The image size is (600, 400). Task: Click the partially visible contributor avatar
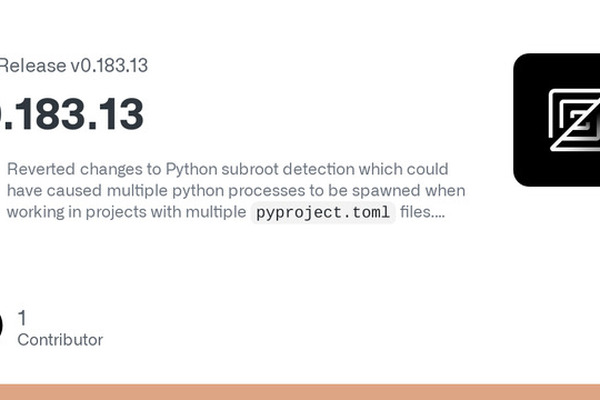[2, 326]
